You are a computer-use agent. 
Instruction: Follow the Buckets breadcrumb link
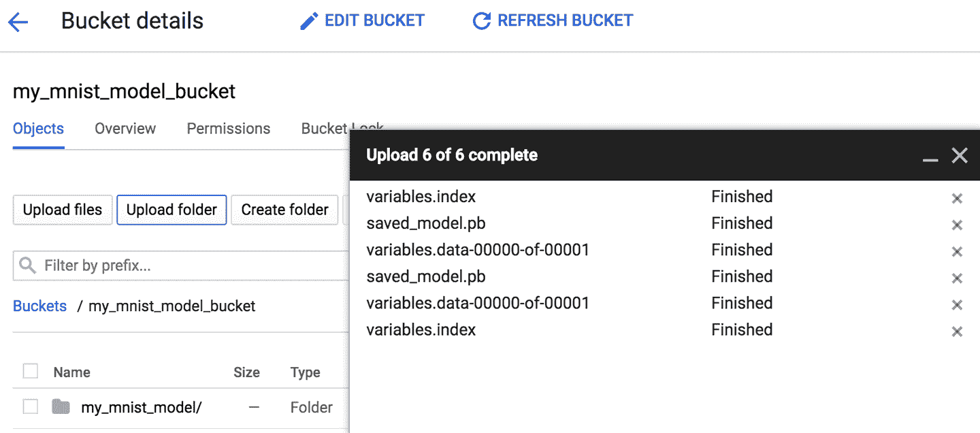tap(39, 306)
